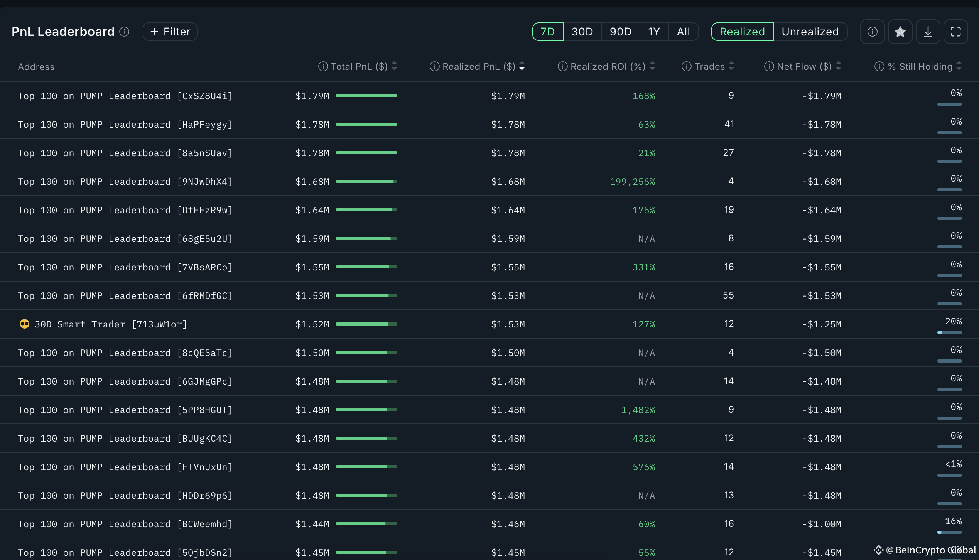
Task: Click info icon next to % Still Holding header
Action: [879, 66]
